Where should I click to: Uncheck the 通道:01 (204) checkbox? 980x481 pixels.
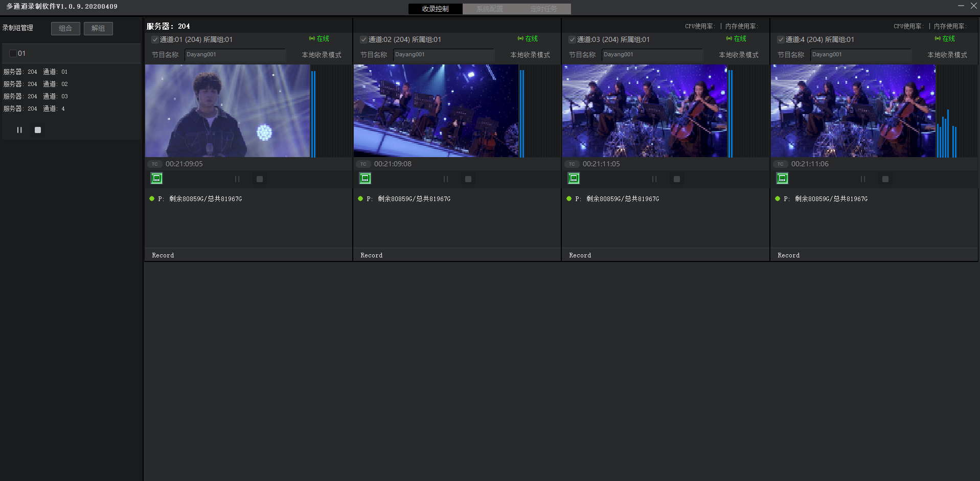click(x=155, y=39)
